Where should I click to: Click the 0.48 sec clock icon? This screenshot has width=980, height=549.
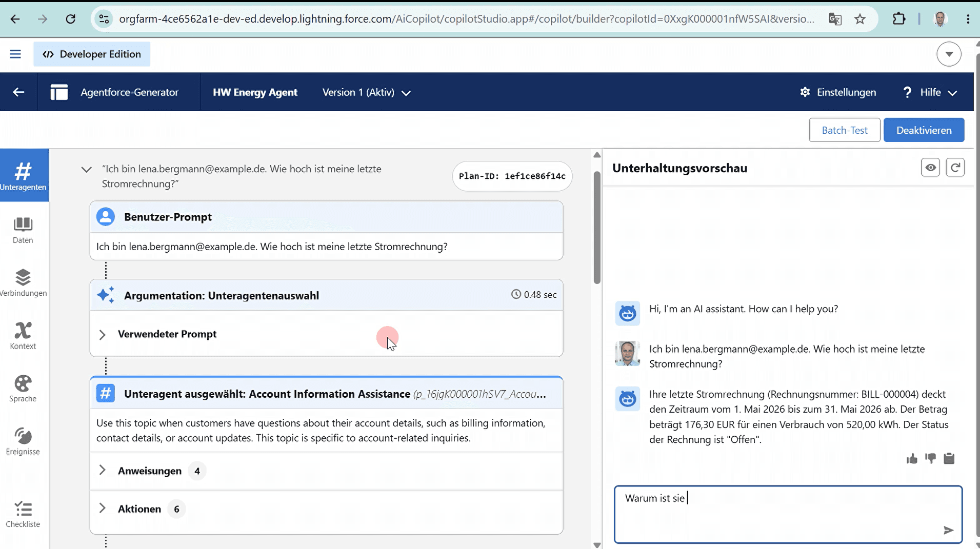516,294
